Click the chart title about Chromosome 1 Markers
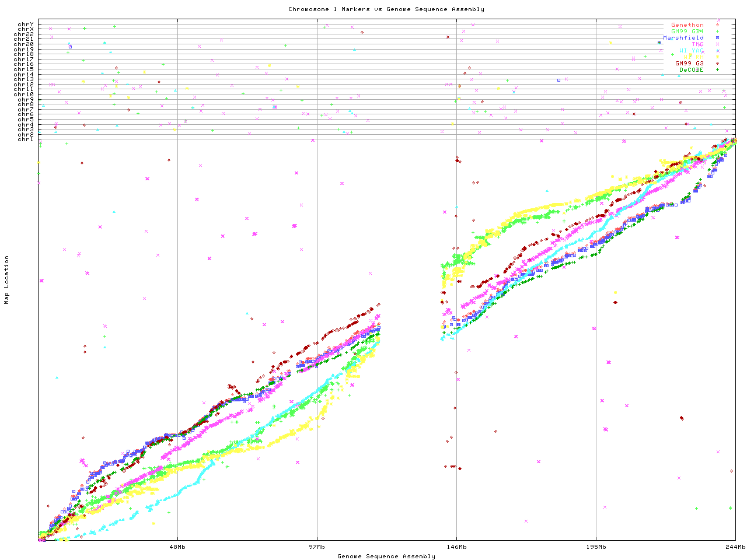 (386, 9)
